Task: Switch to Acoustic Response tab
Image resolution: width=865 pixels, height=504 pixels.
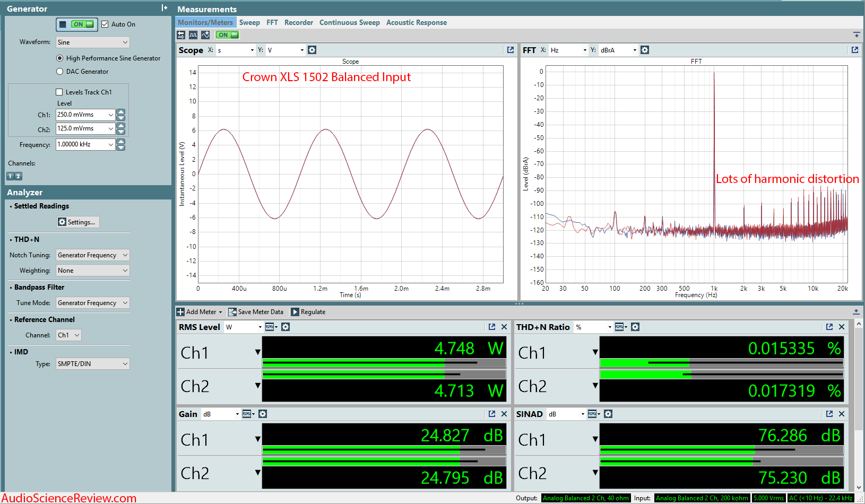Action: 417,23
